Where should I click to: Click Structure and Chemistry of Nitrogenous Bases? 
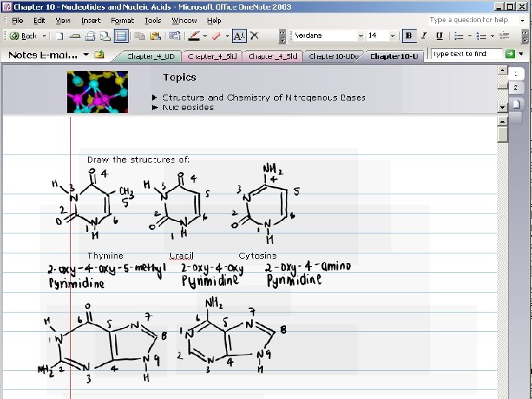click(264, 98)
